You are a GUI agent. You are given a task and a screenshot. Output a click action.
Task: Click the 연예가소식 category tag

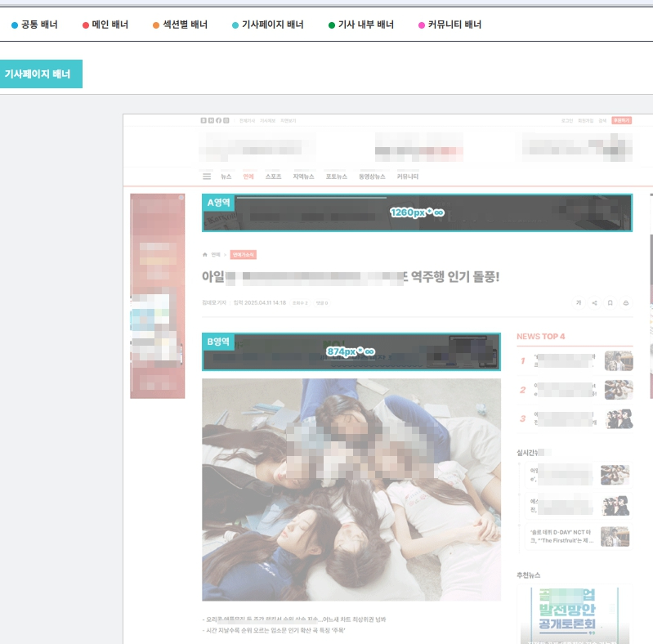click(244, 254)
